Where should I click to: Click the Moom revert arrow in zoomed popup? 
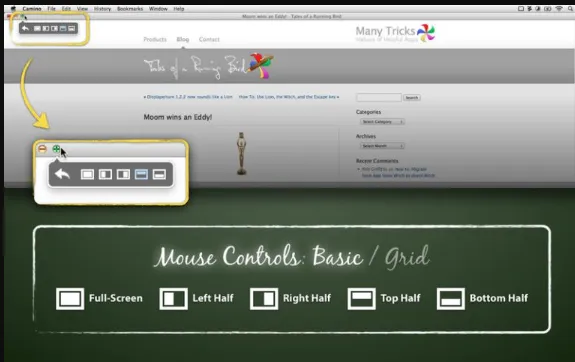pos(62,174)
